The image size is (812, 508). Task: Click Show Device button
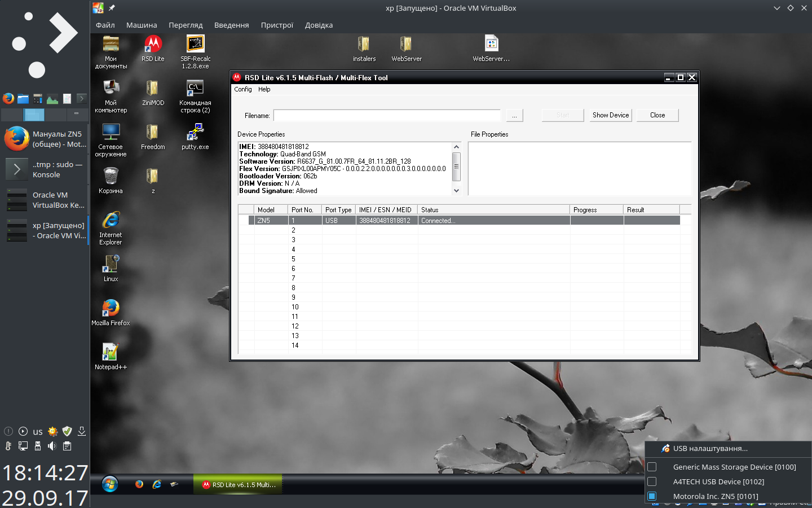611,115
